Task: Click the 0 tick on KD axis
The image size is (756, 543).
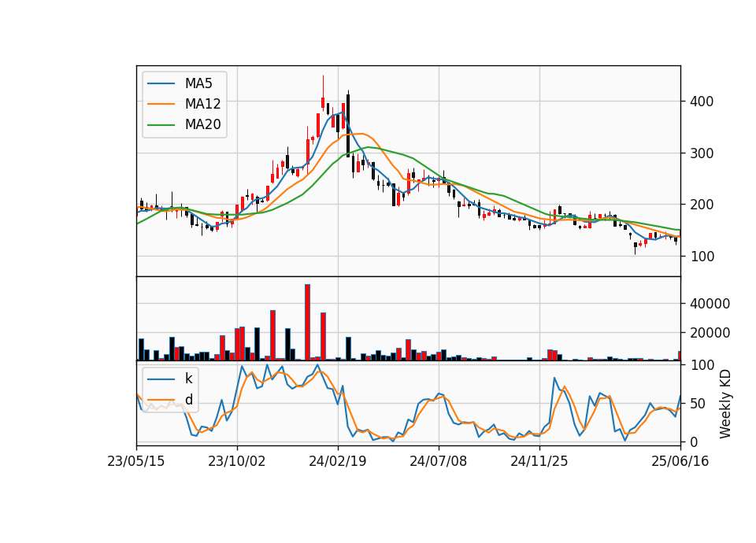Action: pos(694,441)
